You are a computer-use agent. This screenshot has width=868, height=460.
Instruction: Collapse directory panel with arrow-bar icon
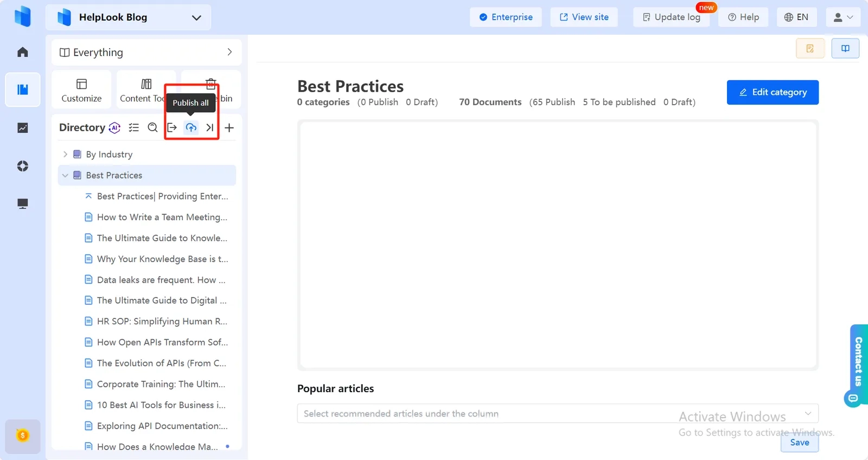point(210,127)
